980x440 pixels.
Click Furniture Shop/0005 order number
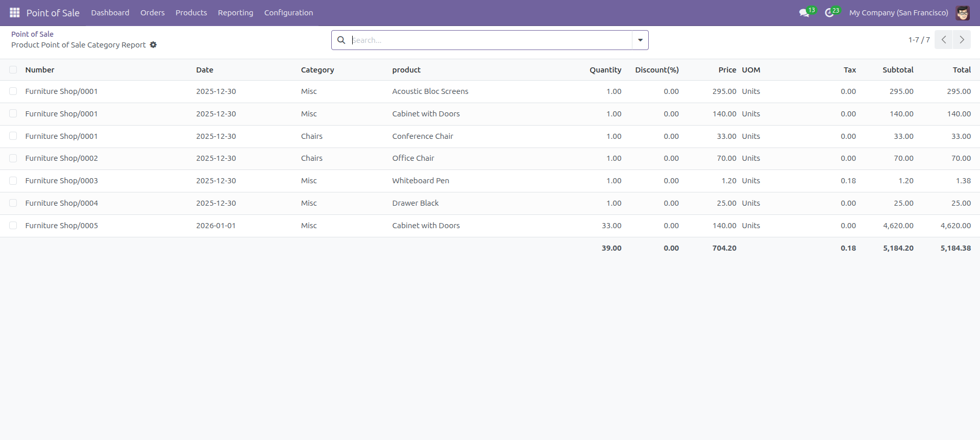point(62,226)
